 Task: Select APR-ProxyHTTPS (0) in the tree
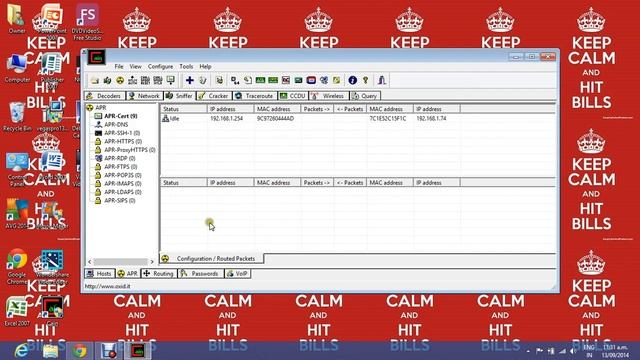tap(125, 150)
